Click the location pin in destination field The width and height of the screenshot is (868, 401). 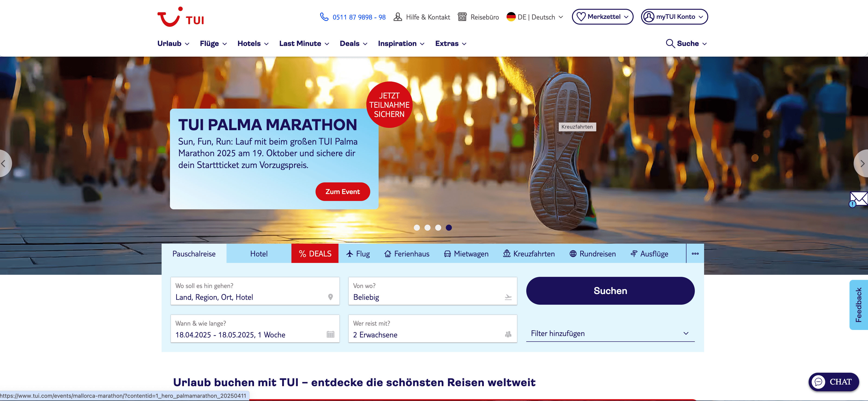coord(330,297)
